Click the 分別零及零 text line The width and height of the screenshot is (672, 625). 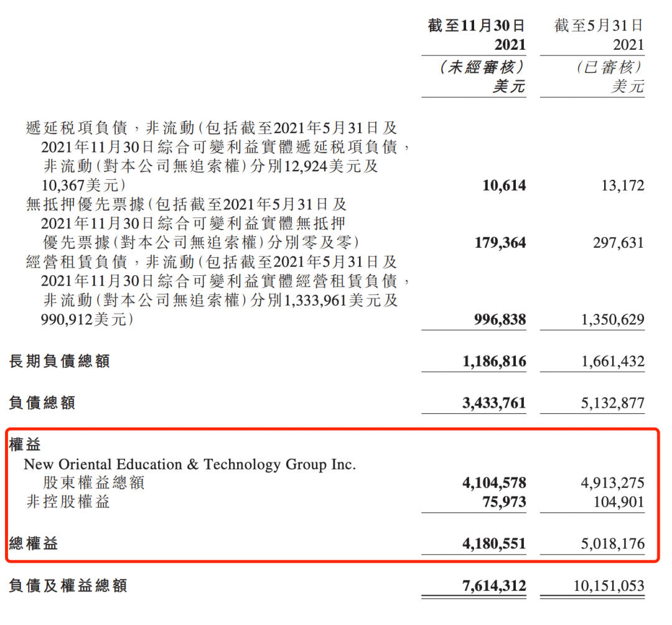(x=201, y=243)
